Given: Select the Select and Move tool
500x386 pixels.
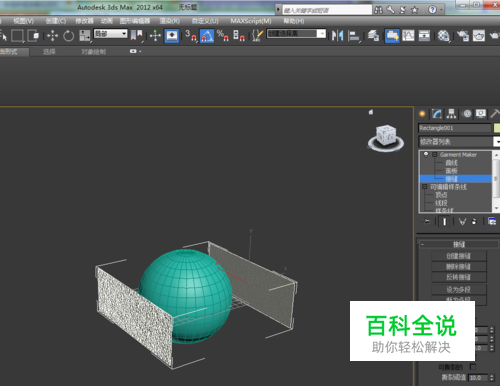Looking at the screenshot, I should pyautogui.click(x=52, y=36).
